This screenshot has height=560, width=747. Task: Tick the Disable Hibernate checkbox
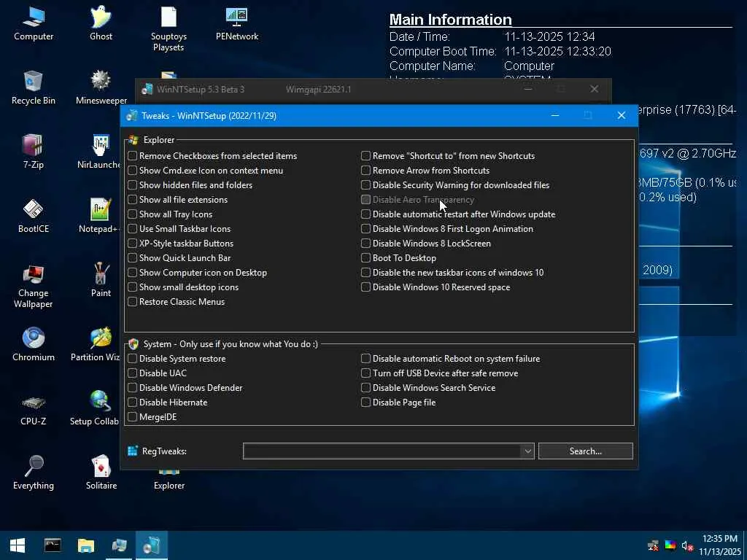point(133,402)
